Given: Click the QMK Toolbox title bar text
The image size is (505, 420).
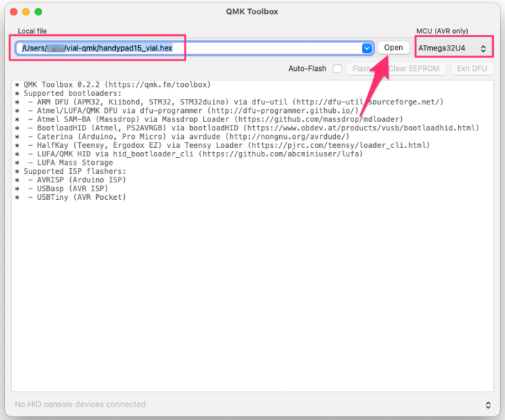Looking at the screenshot, I should 252,12.
